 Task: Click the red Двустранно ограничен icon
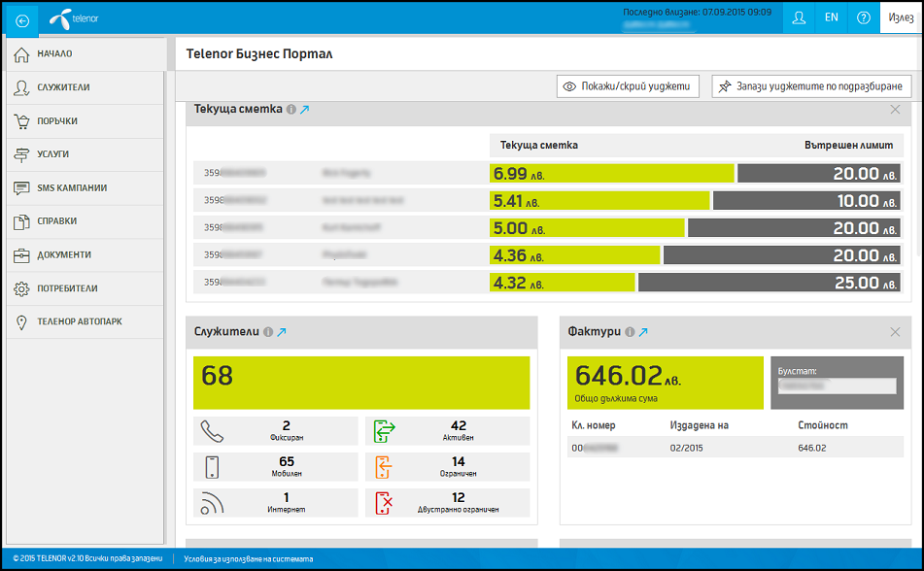point(384,503)
